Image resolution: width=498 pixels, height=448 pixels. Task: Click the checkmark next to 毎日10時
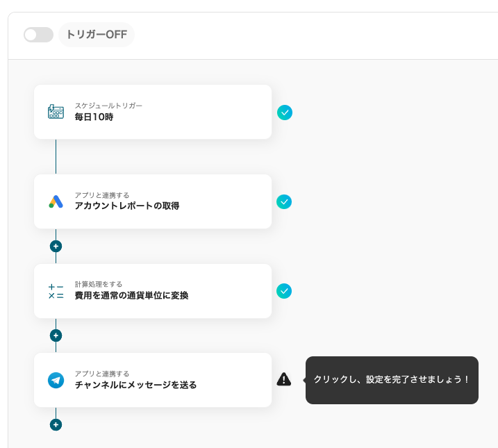click(x=285, y=113)
